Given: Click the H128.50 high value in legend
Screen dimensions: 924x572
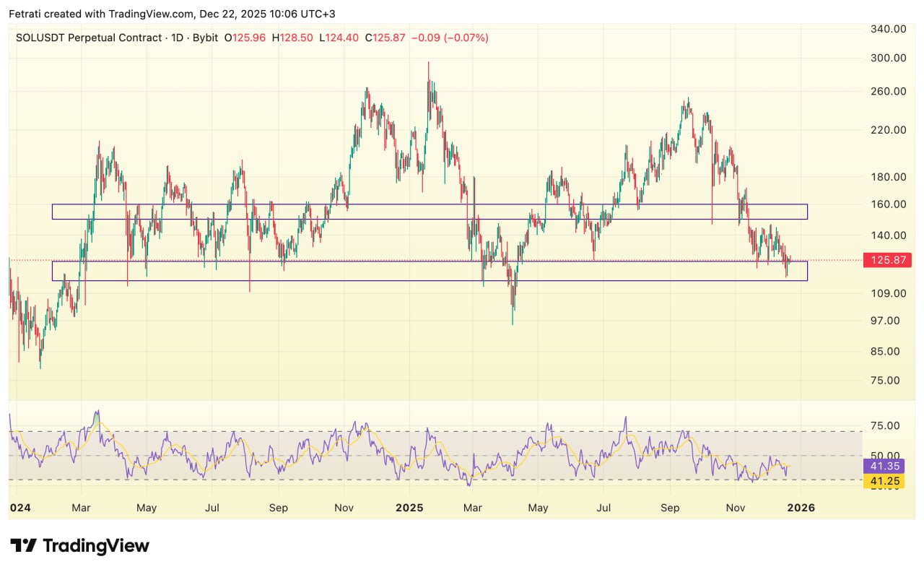Looking at the screenshot, I should (292, 38).
